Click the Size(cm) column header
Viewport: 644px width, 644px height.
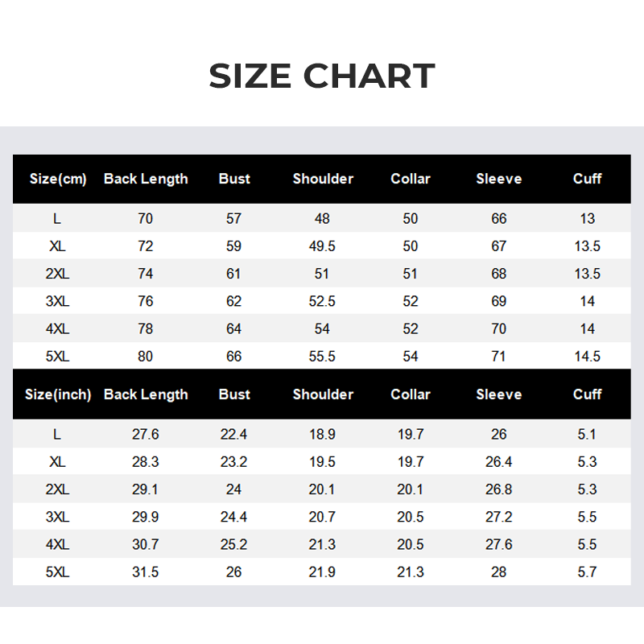coord(58,179)
